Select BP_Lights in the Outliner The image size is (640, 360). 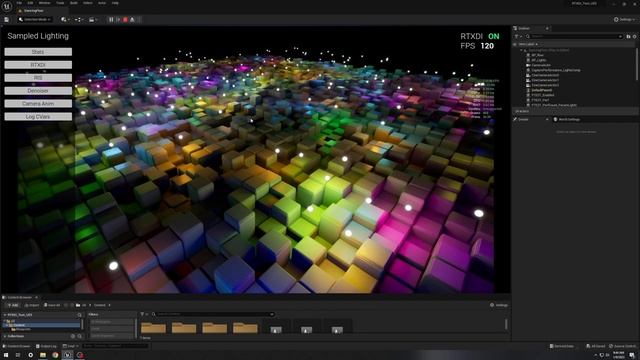[x=539, y=60]
